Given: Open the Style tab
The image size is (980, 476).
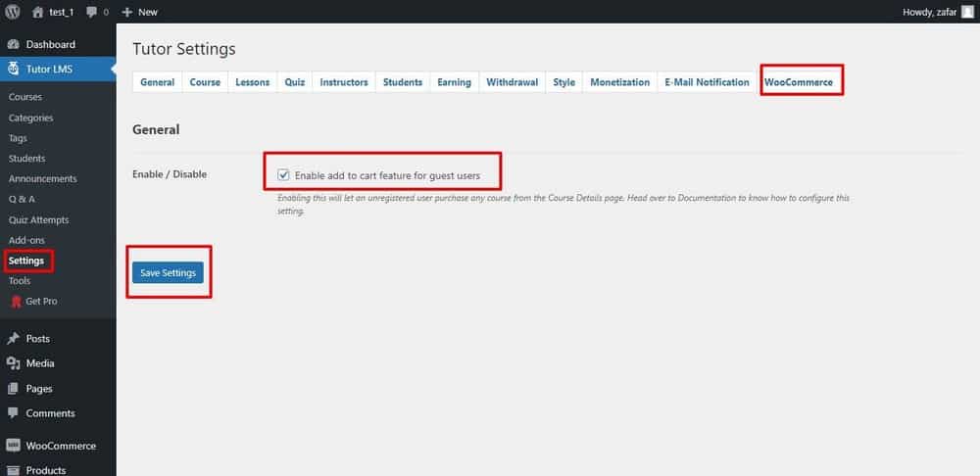Looking at the screenshot, I should click(563, 82).
